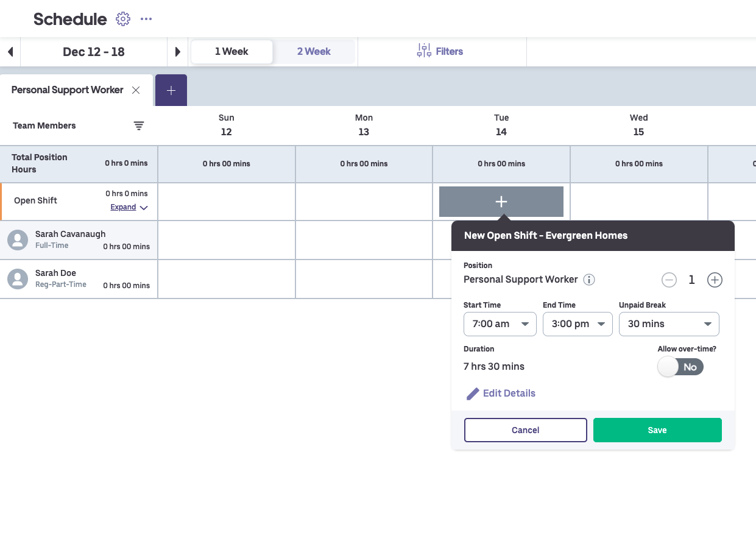Open the Unpaid Break dropdown
This screenshot has height=544, width=756.
click(668, 324)
